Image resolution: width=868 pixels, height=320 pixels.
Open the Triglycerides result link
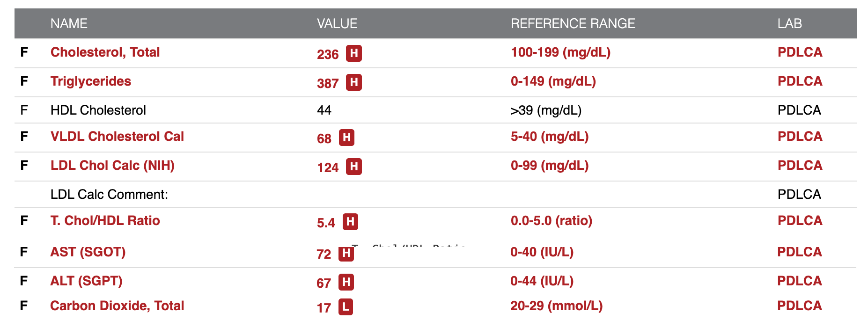[91, 81]
